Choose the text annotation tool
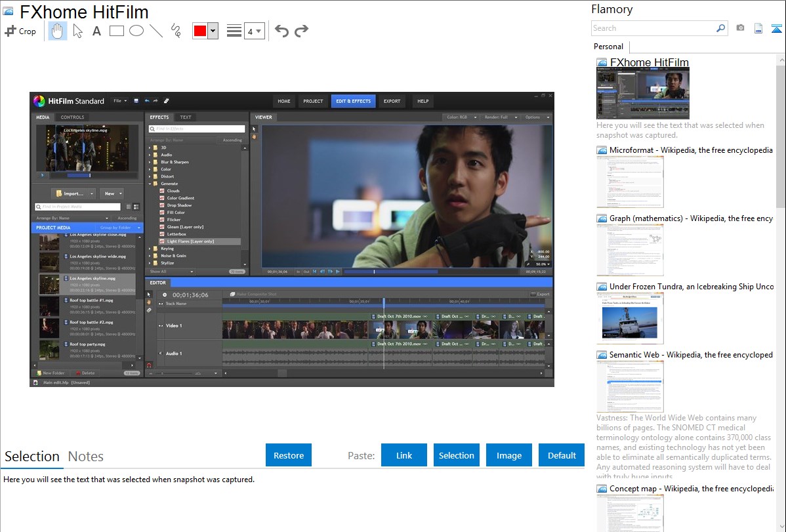The height and width of the screenshot is (532, 786). 96,31
